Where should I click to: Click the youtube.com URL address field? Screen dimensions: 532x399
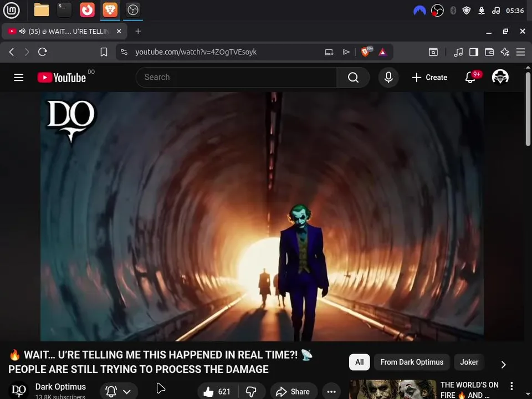point(196,52)
